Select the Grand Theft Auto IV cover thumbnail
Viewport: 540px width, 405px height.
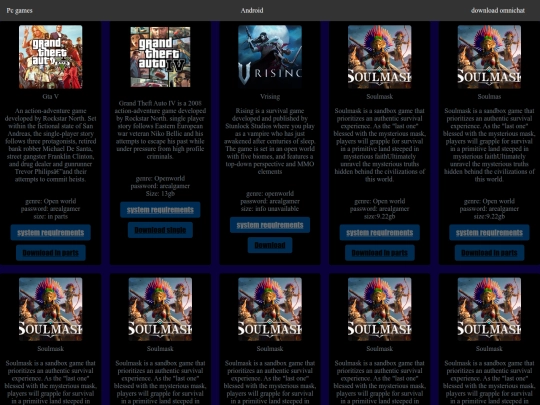click(160, 57)
